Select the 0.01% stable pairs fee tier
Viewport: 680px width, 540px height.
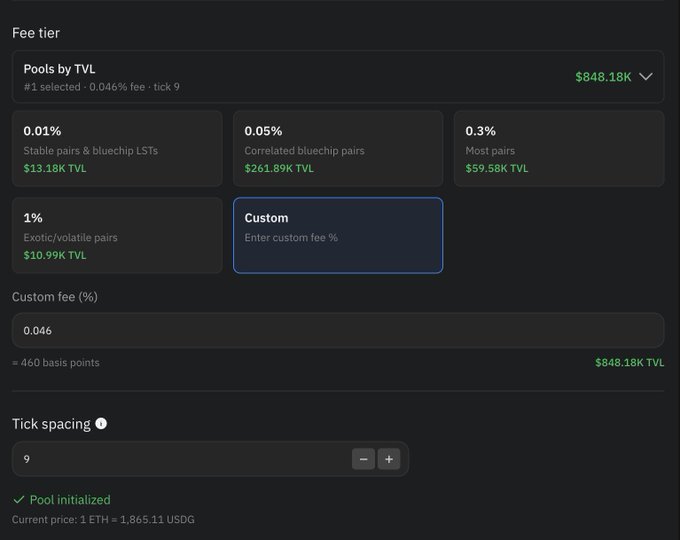[x=117, y=149]
